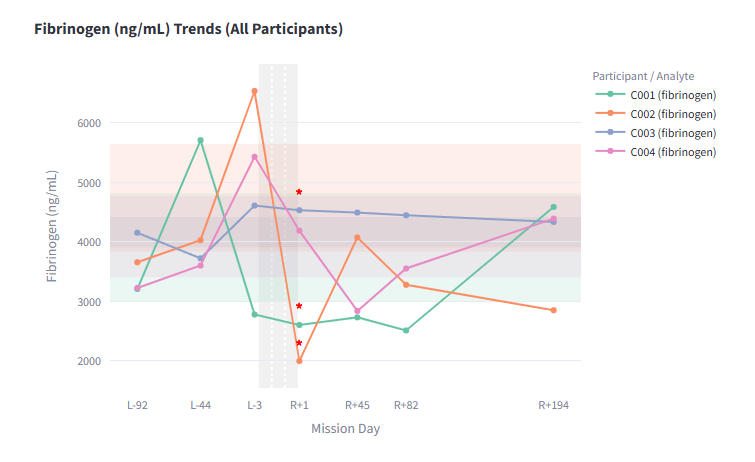Click the lowest red asterisk above C002 minimum
Image resolution: width=755 pixels, height=462 pixels.
pos(299,344)
